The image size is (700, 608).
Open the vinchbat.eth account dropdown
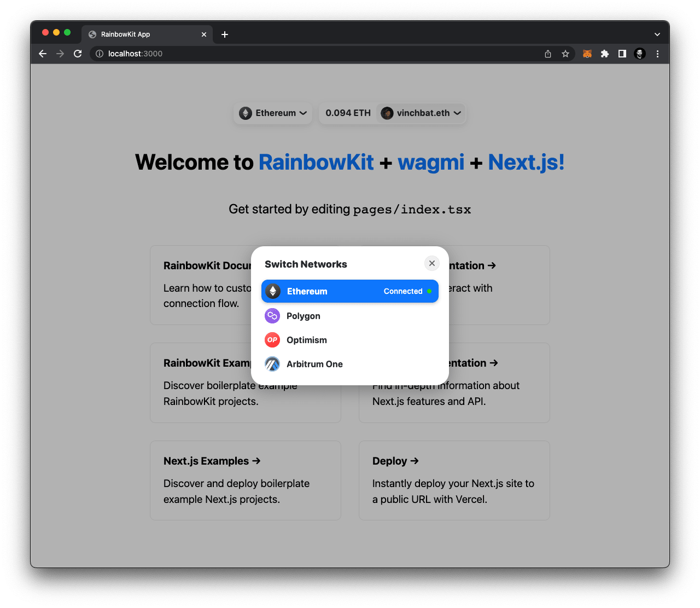coord(421,113)
